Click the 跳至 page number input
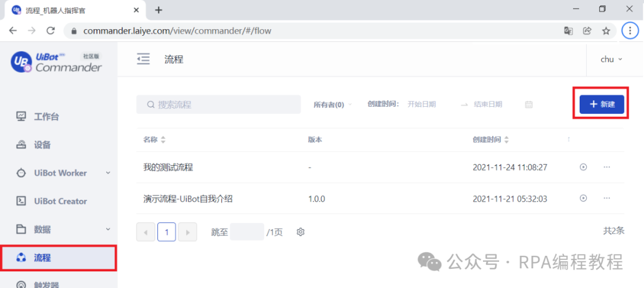The height and width of the screenshot is (288, 644). point(247,232)
